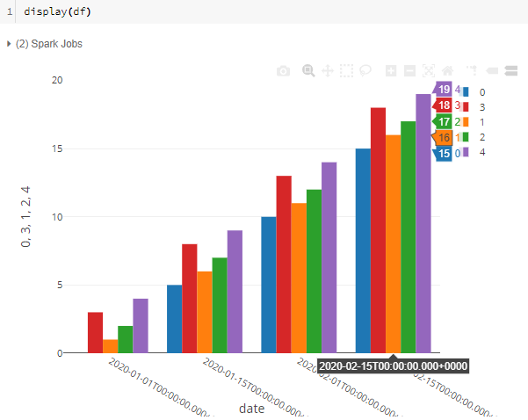The width and height of the screenshot is (528, 420).
Task: Click the red bar for 2020-01-01
Action: [x=95, y=332]
